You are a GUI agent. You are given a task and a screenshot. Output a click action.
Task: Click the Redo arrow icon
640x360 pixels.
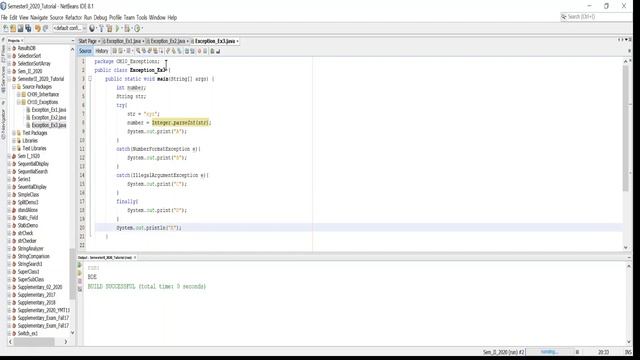(45, 28)
